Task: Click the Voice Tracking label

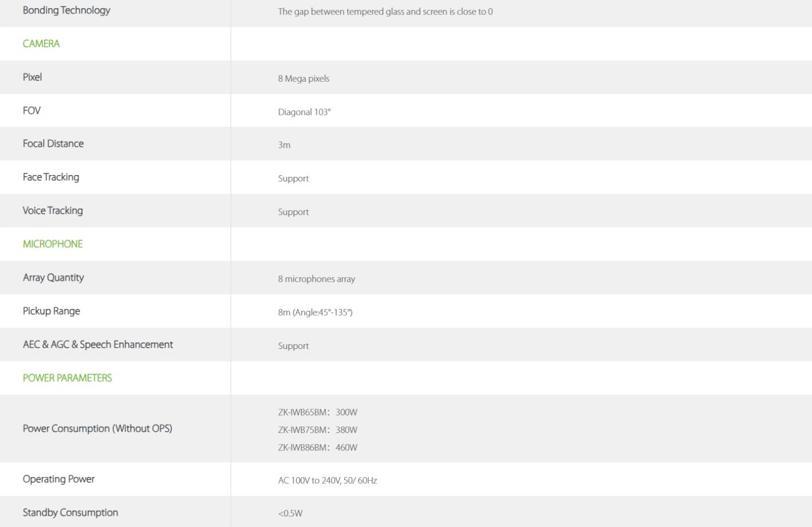Action: [x=53, y=211]
